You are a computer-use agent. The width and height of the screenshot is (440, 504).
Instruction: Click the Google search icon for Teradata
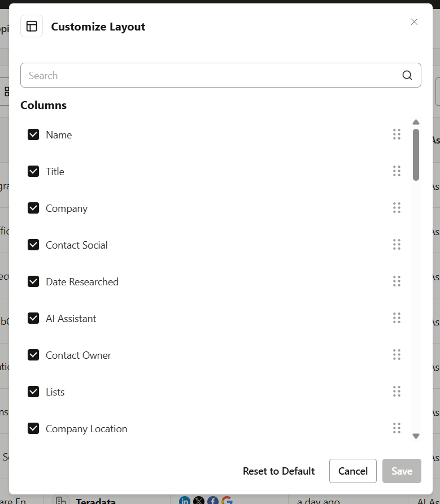point(226,501)
